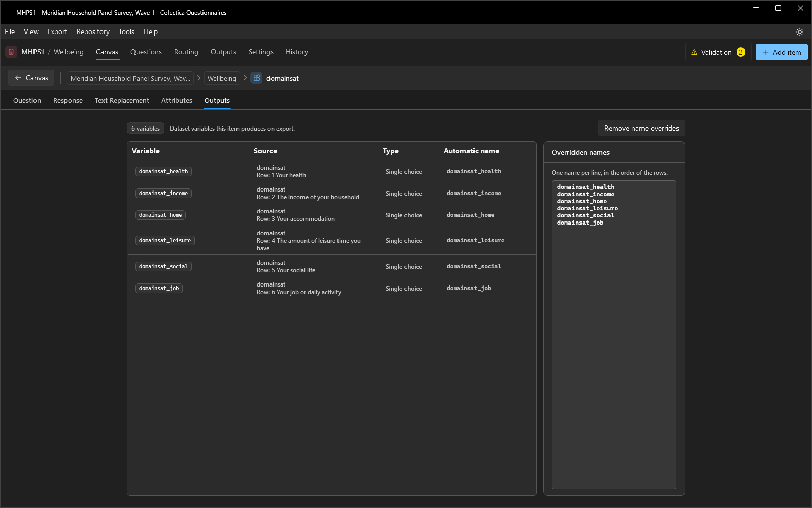The image size is (812, 508).
Task: Click the Overridden names panel heading
Action: 581,152
